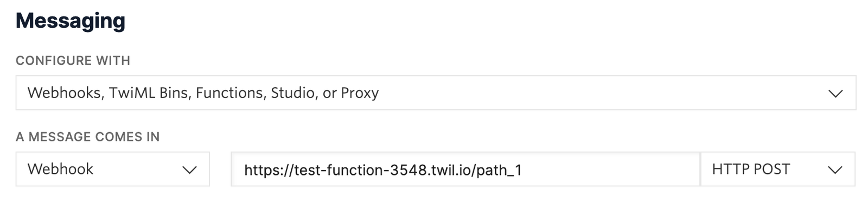Click the CONFIGURE WITH label
The image size is (868, 202).
[x=73, y=60]
